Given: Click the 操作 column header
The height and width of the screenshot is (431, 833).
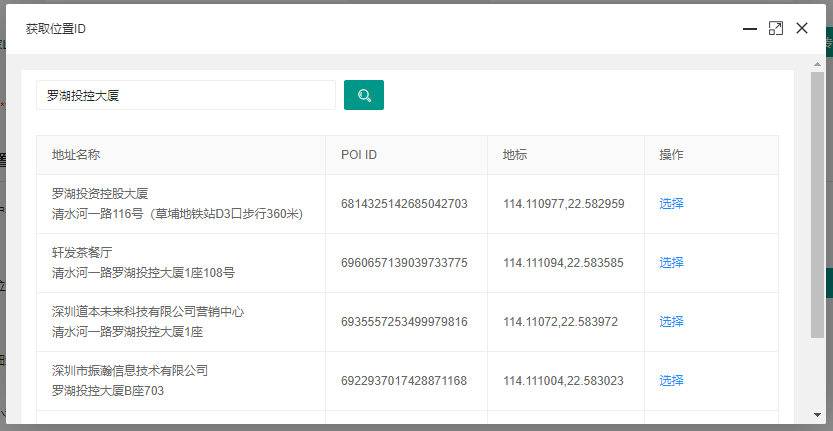Looking at the screenshot, I should click(671, 155).
